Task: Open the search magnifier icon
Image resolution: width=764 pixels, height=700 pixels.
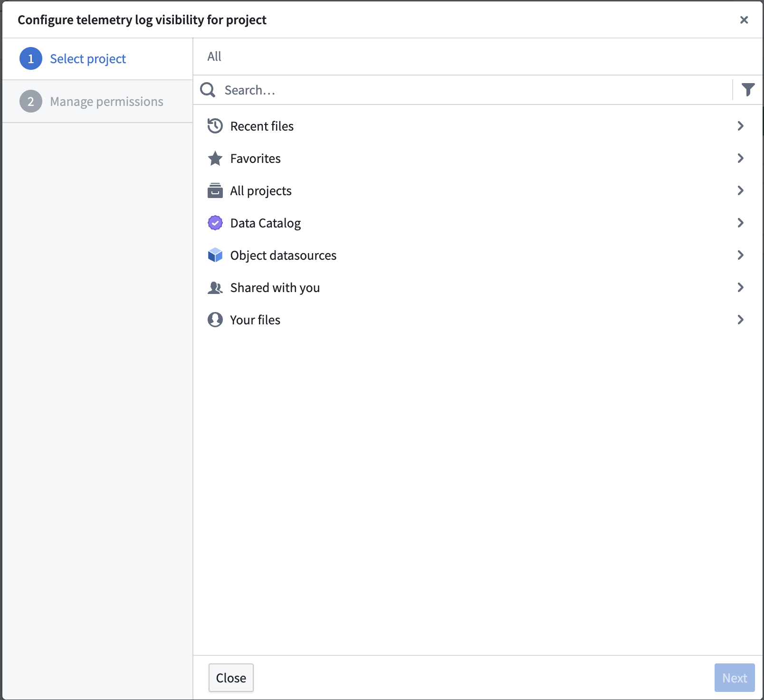Action: coord(208,90)
